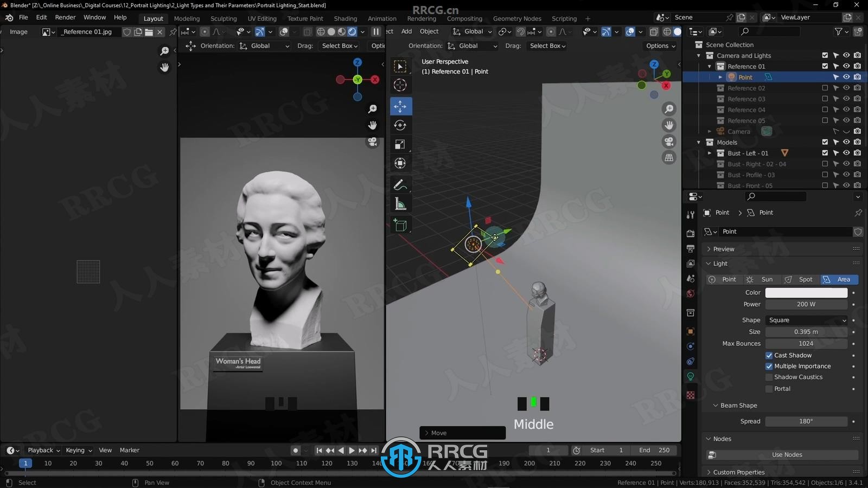The image size is (868, 488).
Task: Click camera icon in left render viewport
Action: pos(373,142)
